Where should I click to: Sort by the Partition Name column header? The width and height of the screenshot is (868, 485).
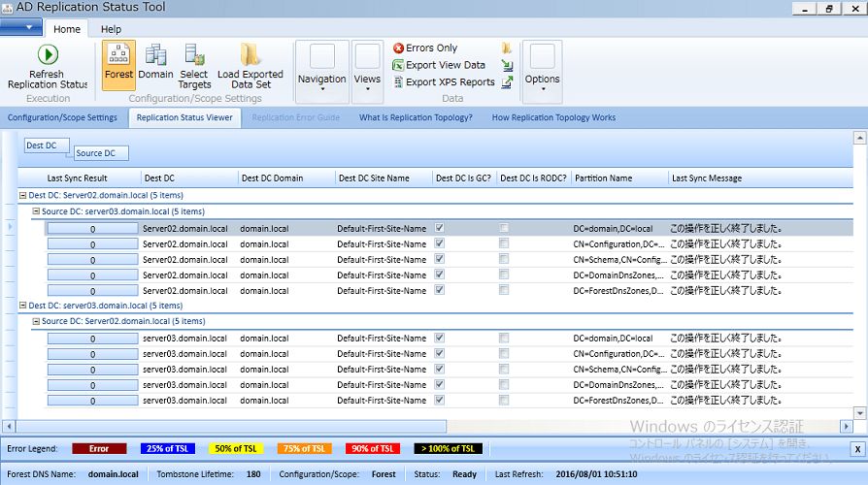tap(603, 178)
